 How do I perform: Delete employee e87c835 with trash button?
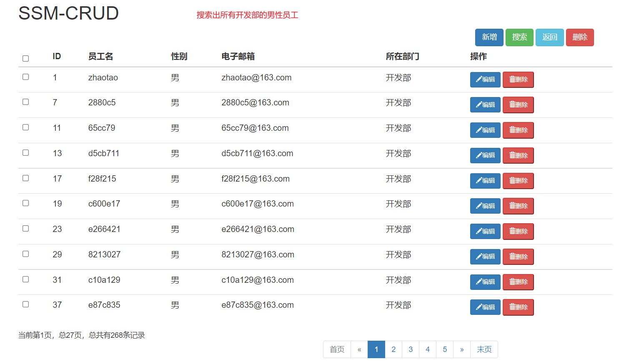(518, 307)
